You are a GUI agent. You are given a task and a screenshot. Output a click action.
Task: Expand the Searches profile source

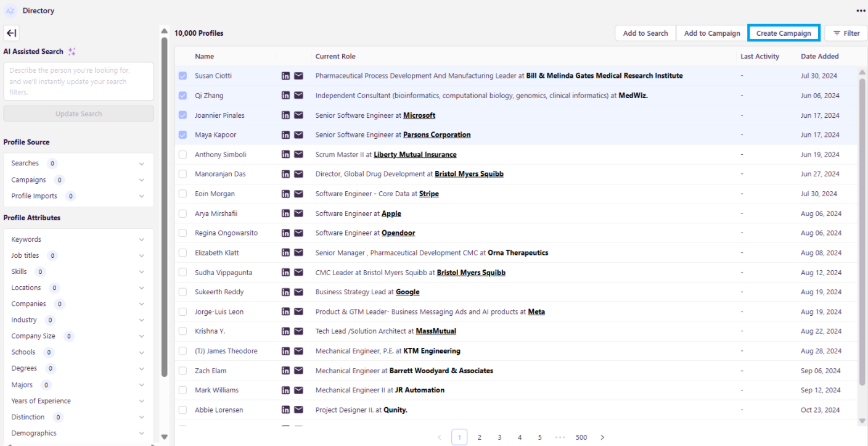(x=78, y=163)
